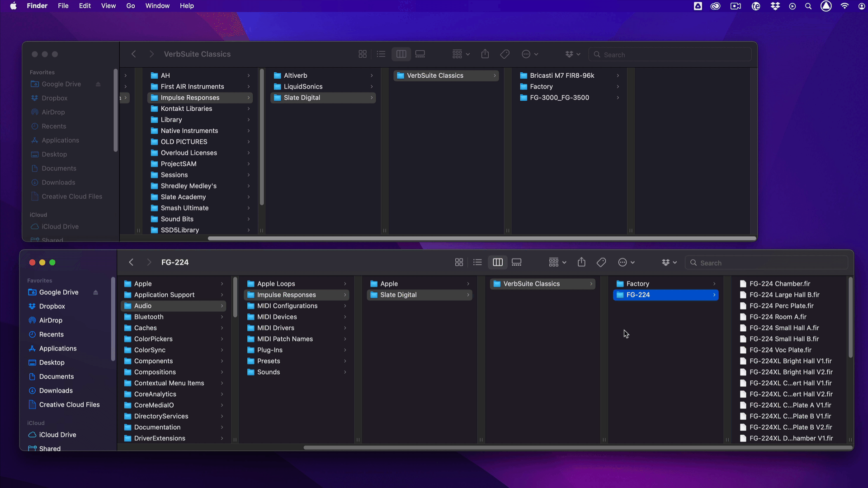Open the View menu
The height and width of the screenshot is (488, 868).
click(108, 6)
